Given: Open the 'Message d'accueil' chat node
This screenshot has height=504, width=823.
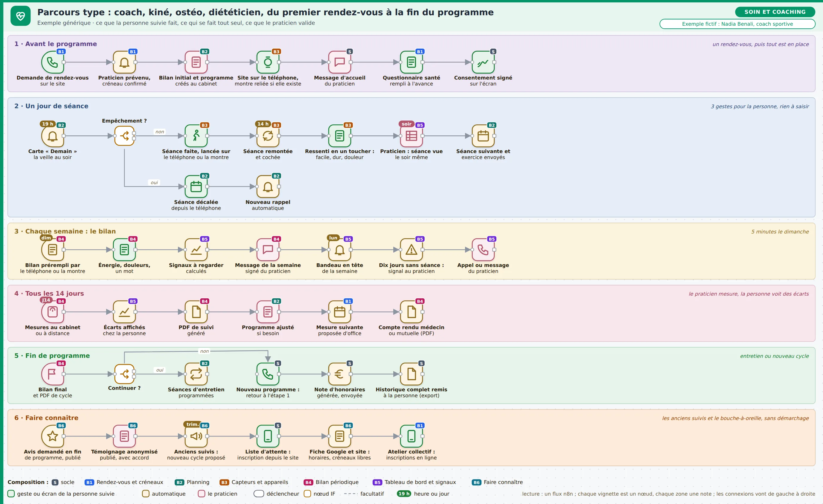Looking at the screenshot, I should point(340,62).
